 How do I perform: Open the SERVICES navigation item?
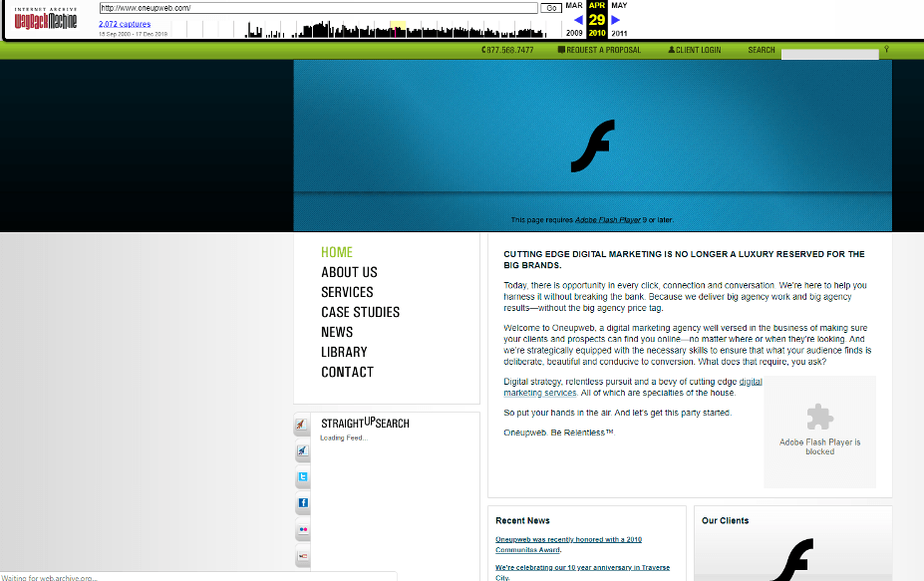coord(347,292)
